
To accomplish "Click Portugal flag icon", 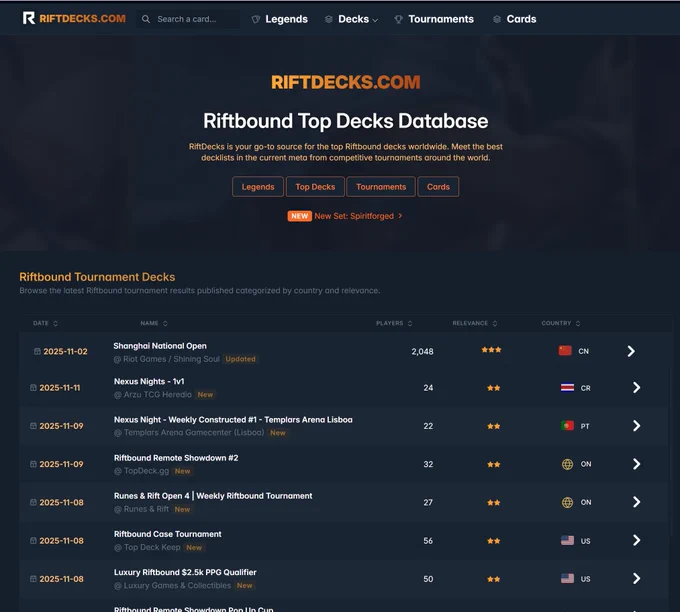I will tap(567, 425).
